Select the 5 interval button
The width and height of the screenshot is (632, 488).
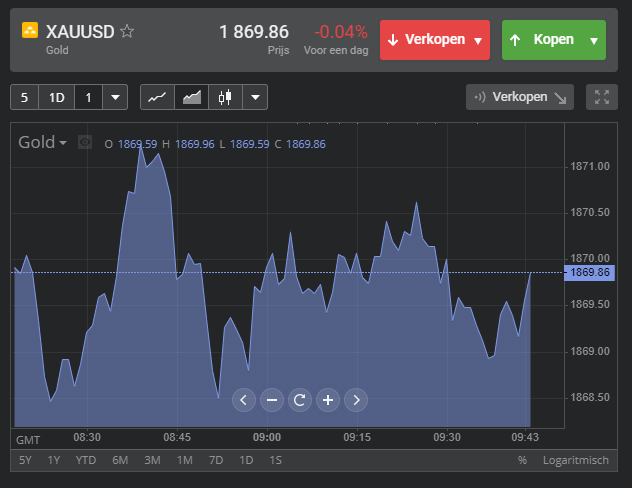tap(25, 97)
